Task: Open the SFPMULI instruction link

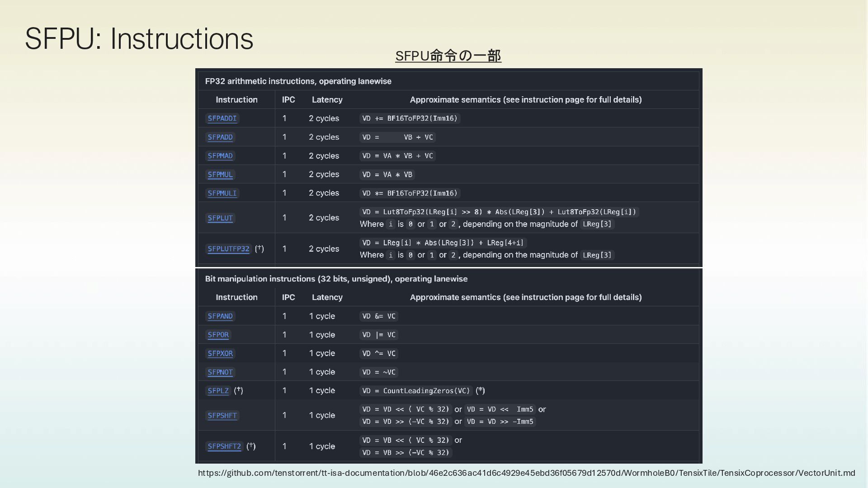Action: (x=222, y=193)
